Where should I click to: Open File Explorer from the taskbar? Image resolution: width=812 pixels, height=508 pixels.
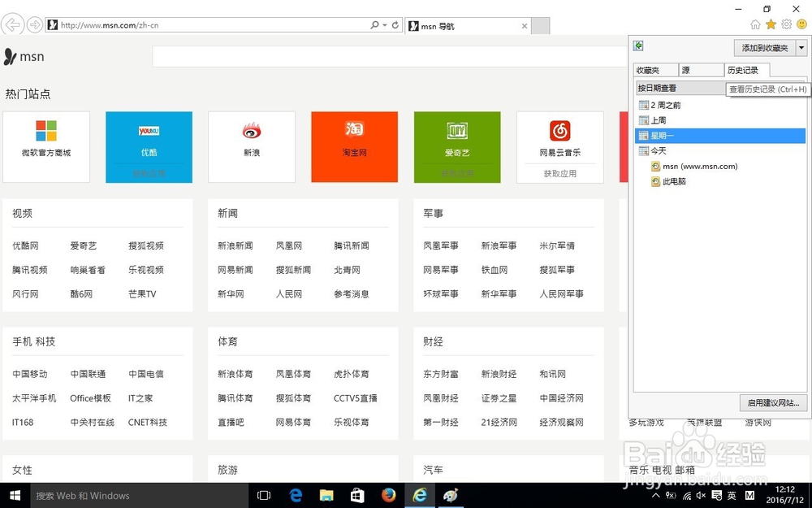coord(326,496)
